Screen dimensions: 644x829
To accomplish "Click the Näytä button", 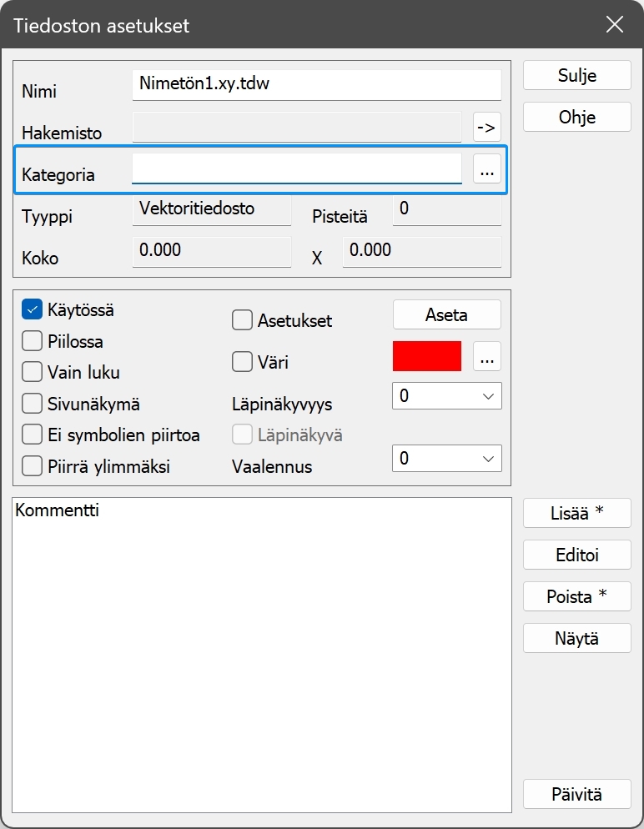I will pos(577,638).
